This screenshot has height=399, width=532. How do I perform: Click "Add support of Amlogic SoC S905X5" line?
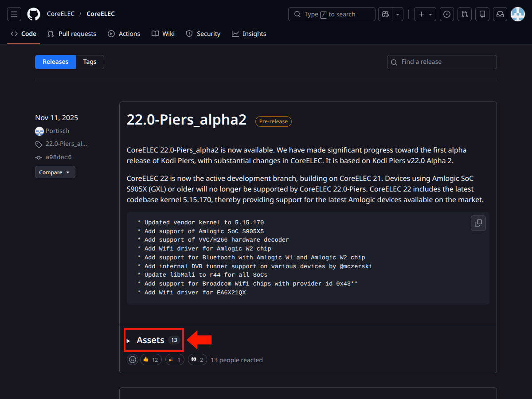click(200, 231)
